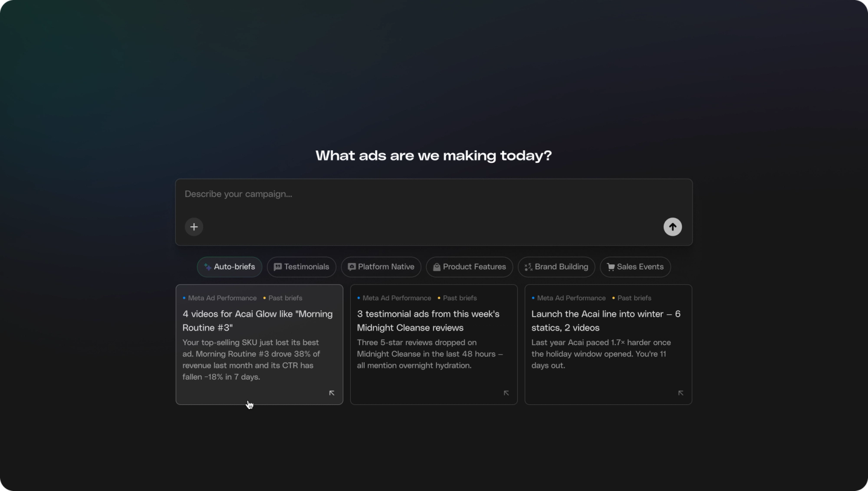Click the shopping cart icon on Sales Events
This screenshot has height=491, width=868.
(x=611, y=267)
